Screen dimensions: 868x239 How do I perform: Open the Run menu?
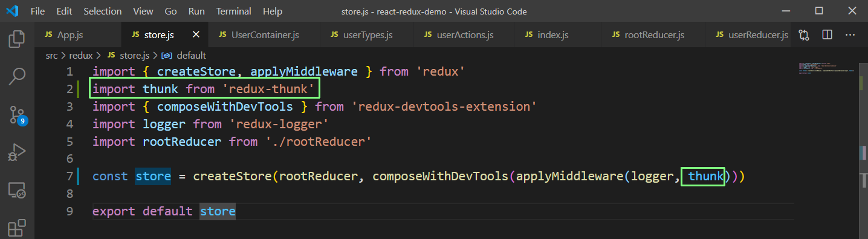tap(196, 11)
